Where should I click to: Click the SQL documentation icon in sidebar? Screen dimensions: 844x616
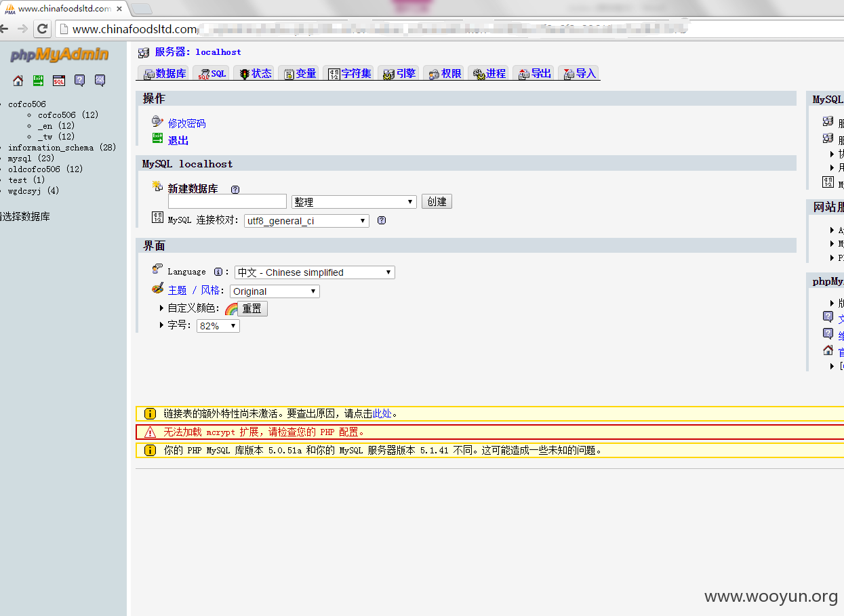[100, 81]
